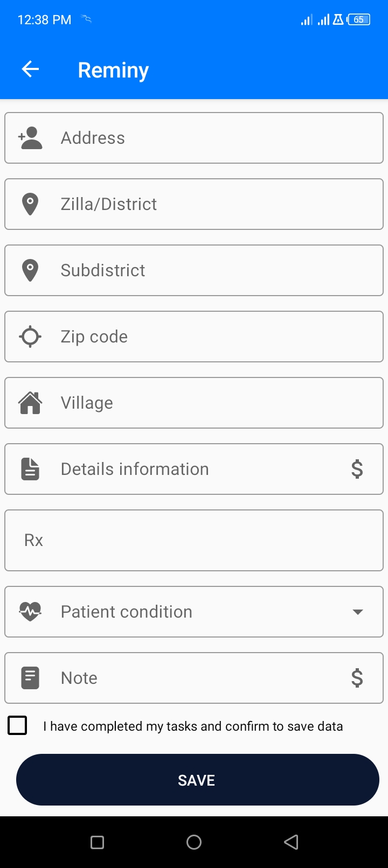Click the crosshair icon beside Zip code
The image size is (388, 868).
(30, 337)
